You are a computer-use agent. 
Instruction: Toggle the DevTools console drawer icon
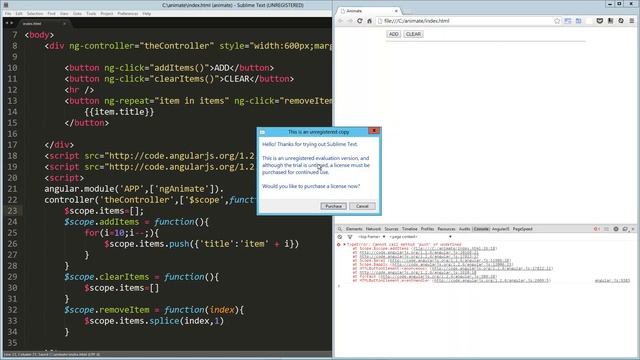[607, 229]
